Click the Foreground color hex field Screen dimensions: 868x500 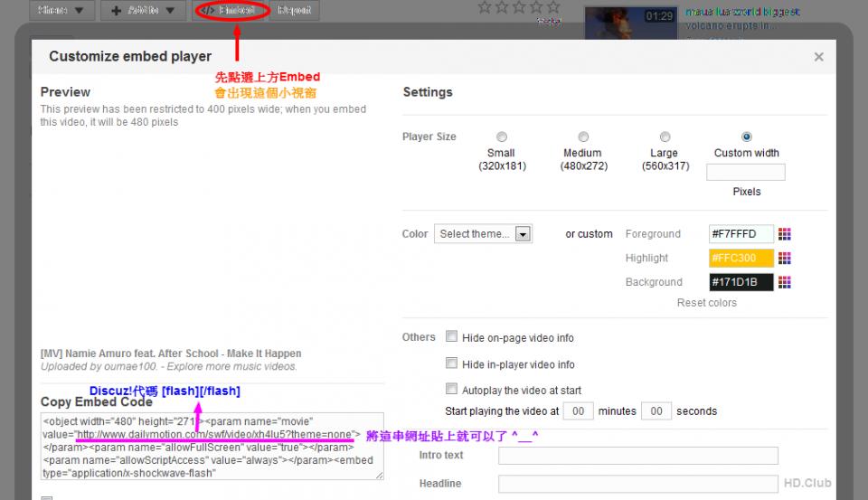[x=741, y=233]
